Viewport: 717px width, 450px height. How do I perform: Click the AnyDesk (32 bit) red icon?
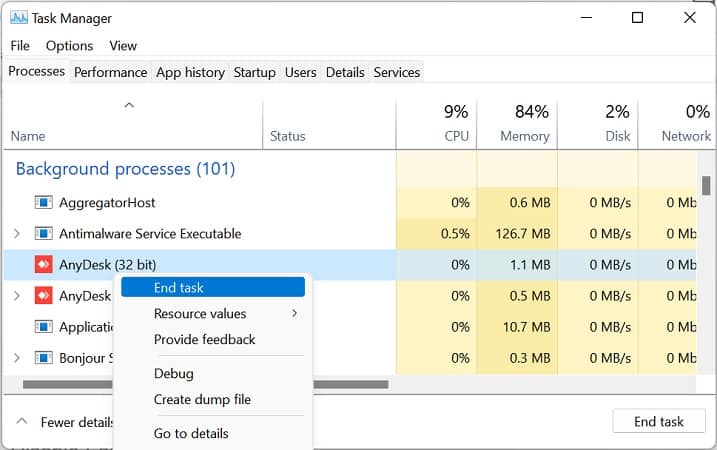[43, 264]
